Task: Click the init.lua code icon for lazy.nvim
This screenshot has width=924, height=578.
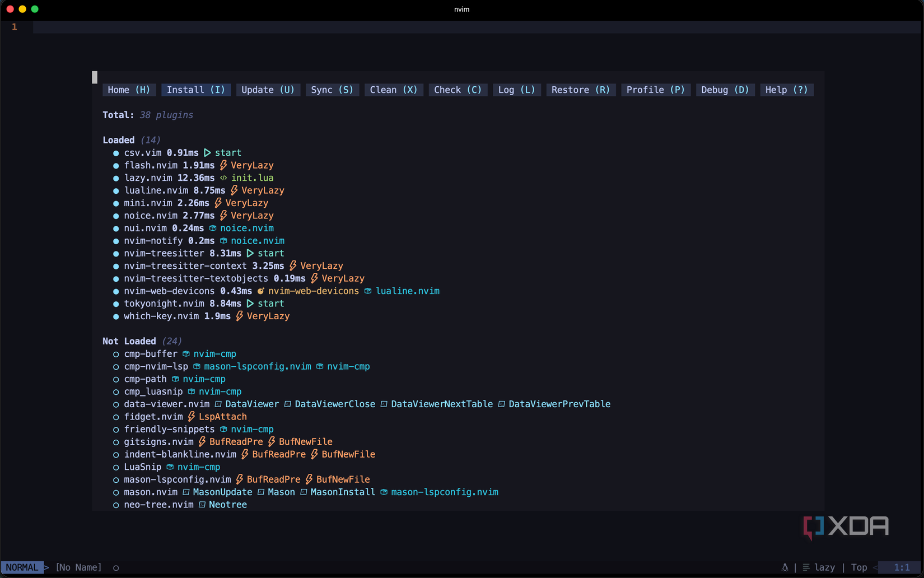Action: [x=223, y=178]
